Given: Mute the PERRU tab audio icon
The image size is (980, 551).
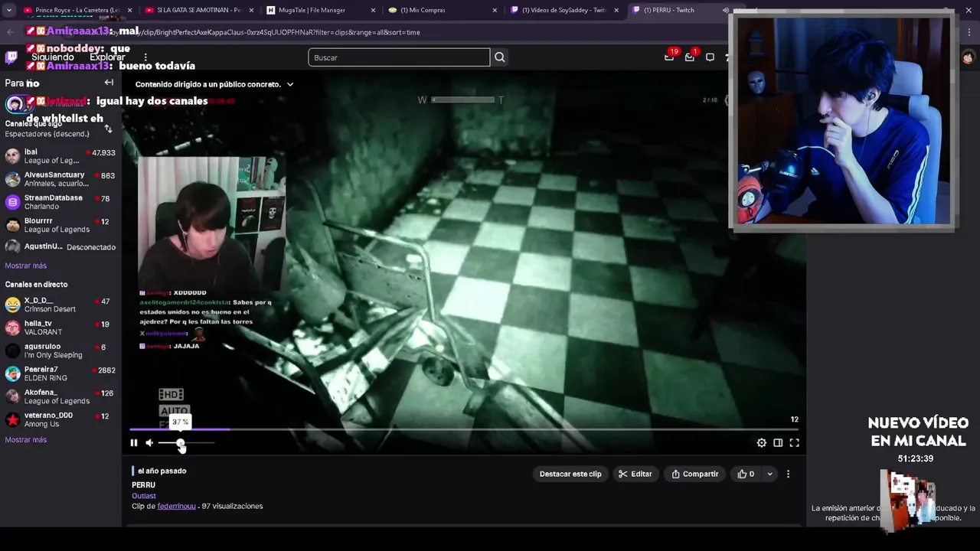Looking at the screenshot, I should (x=725, y=10).
